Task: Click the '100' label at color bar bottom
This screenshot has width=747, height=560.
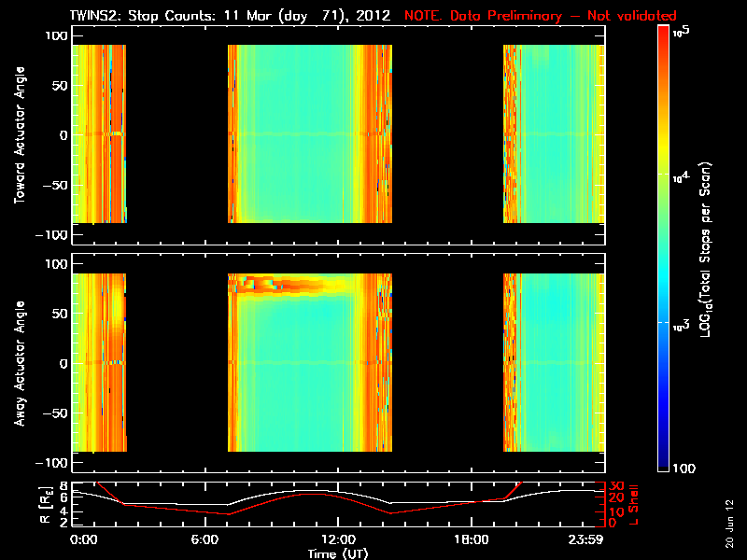Action: click(684, 469)
